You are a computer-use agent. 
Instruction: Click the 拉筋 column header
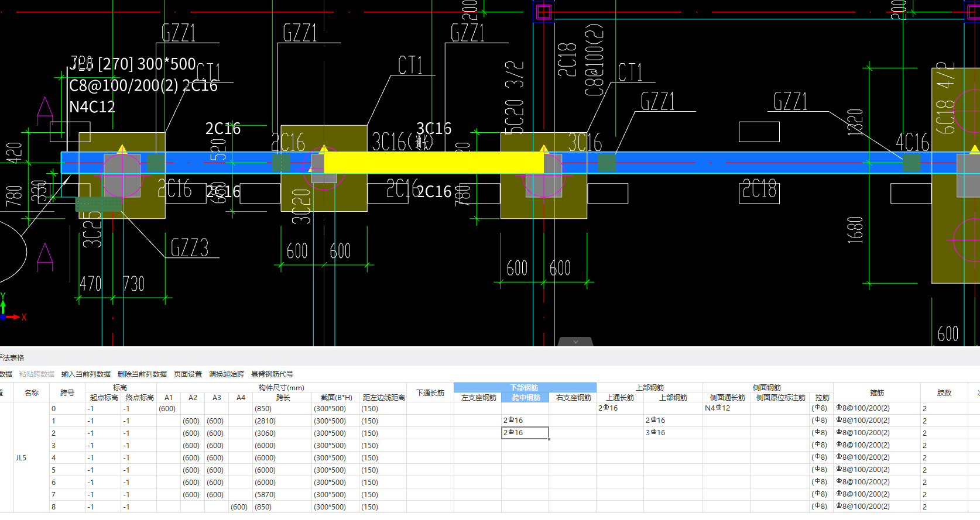pos(822,398)
